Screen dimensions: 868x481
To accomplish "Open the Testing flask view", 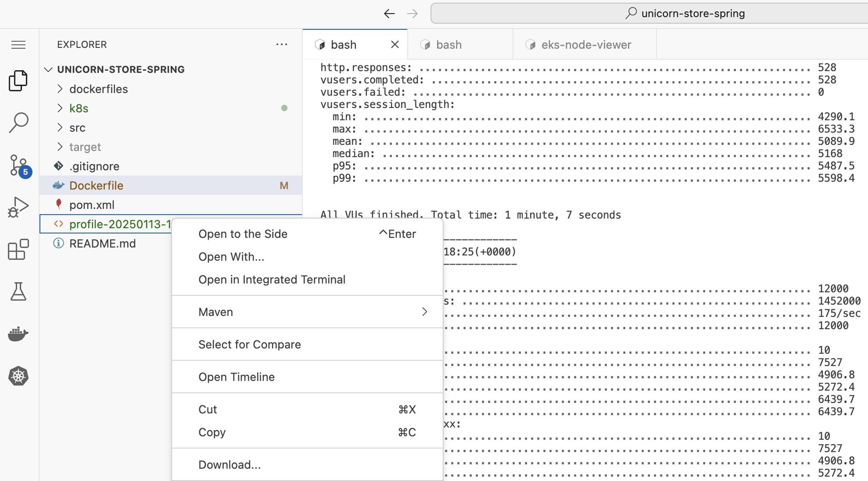I will [x=18, y=291].
